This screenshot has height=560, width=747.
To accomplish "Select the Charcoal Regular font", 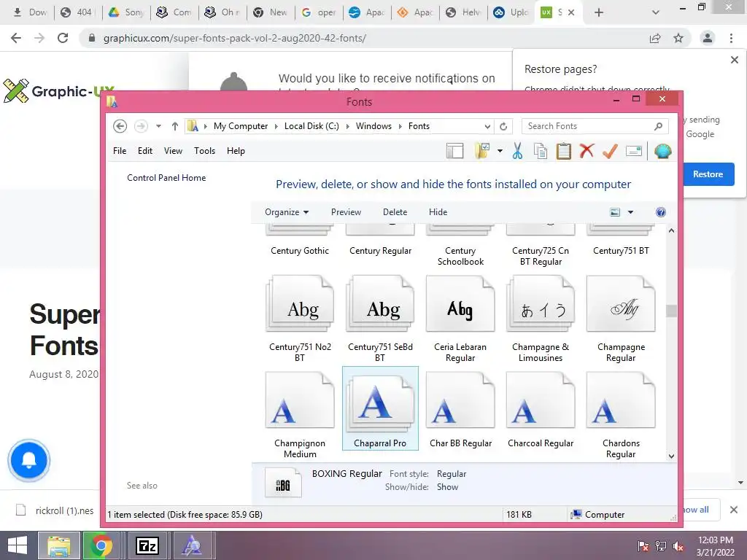I will pyautogui.click(x=541, y=410).
